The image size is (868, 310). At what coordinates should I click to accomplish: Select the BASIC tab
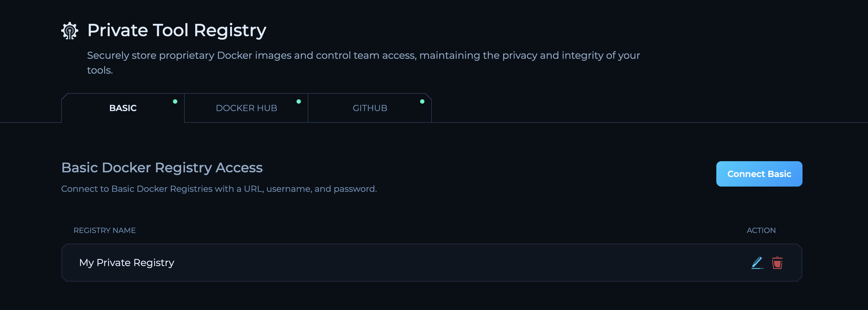(123, 108)
